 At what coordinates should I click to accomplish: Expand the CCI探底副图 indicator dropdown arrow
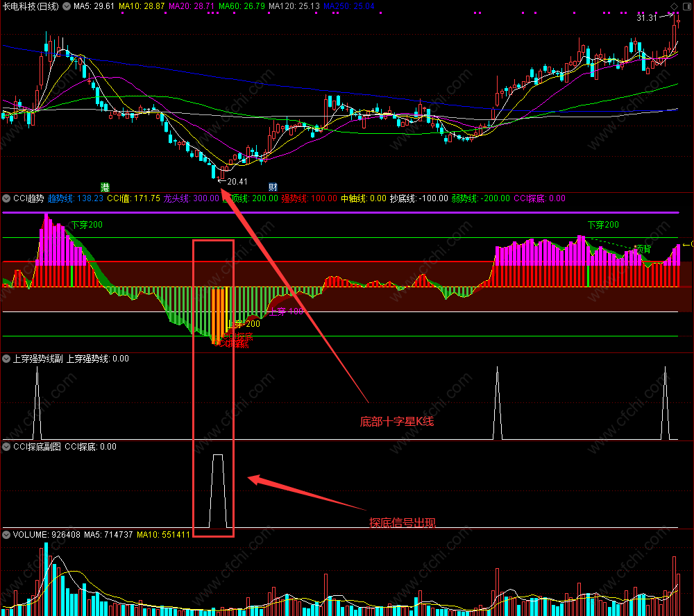click(6, 447)
